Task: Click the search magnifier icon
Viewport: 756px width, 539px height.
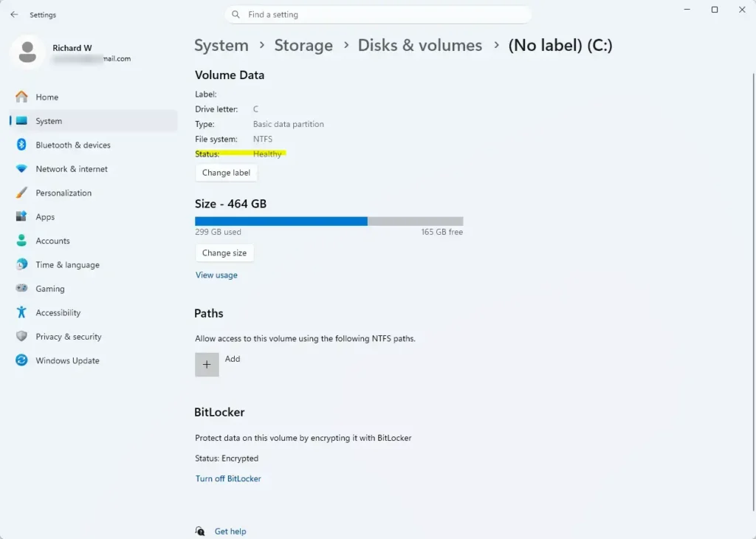Action: [x=236, y=15]
